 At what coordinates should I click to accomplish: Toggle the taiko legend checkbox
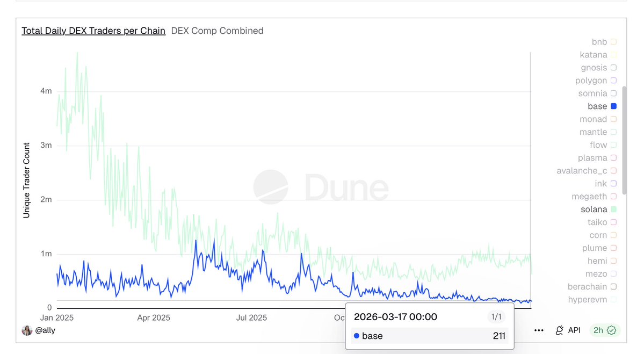(613, 222)
